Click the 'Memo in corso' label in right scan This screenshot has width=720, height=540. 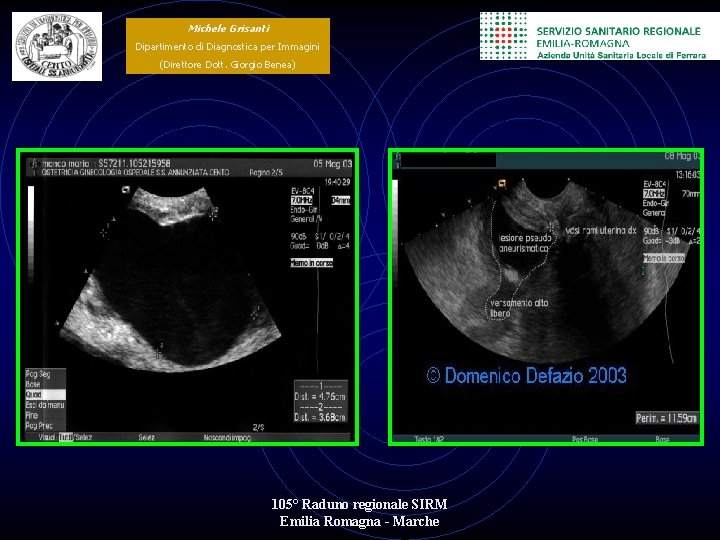click(x=664, y=258)
